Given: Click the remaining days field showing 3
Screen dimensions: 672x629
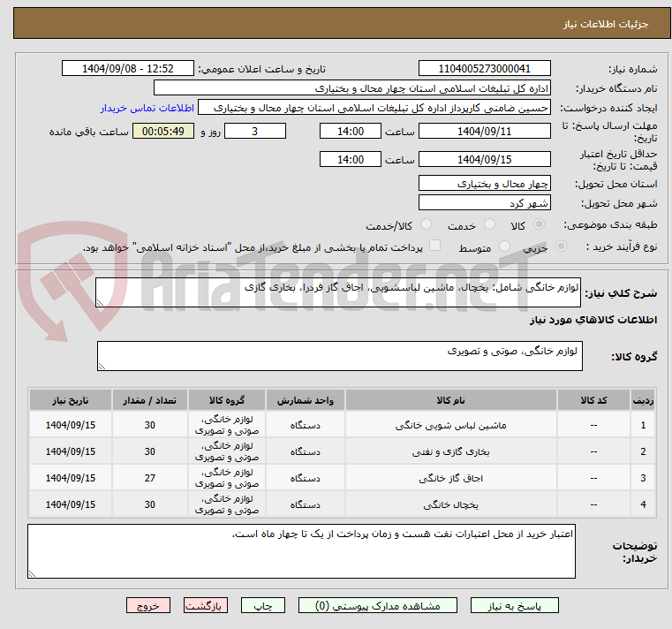Looking at the screenshot, I should [255, 132].
